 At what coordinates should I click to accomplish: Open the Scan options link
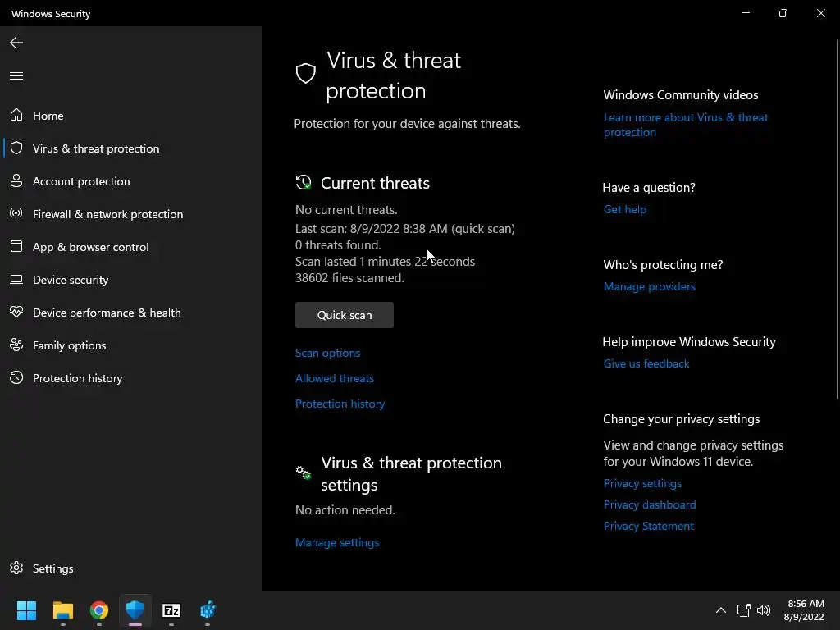click(x=327, y=353)
